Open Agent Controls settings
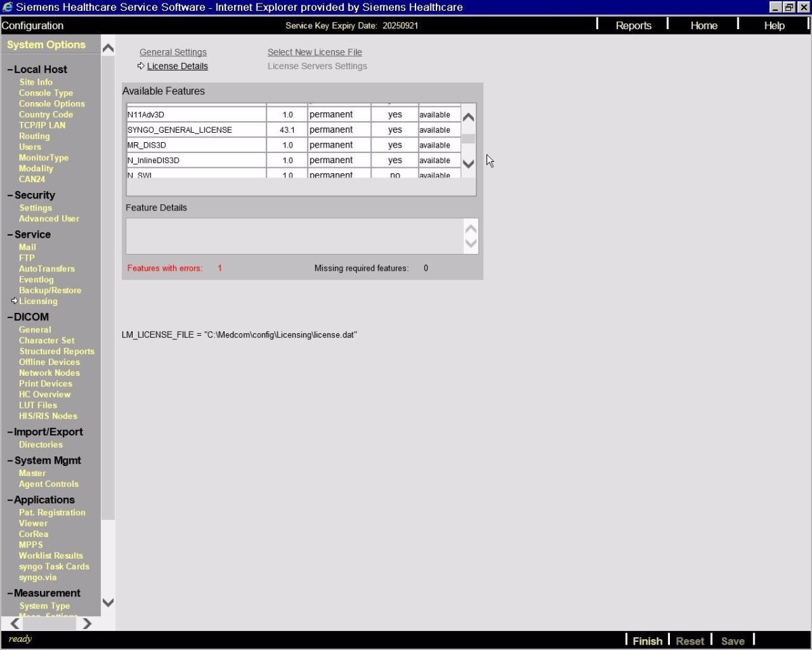 click(49, 484)
